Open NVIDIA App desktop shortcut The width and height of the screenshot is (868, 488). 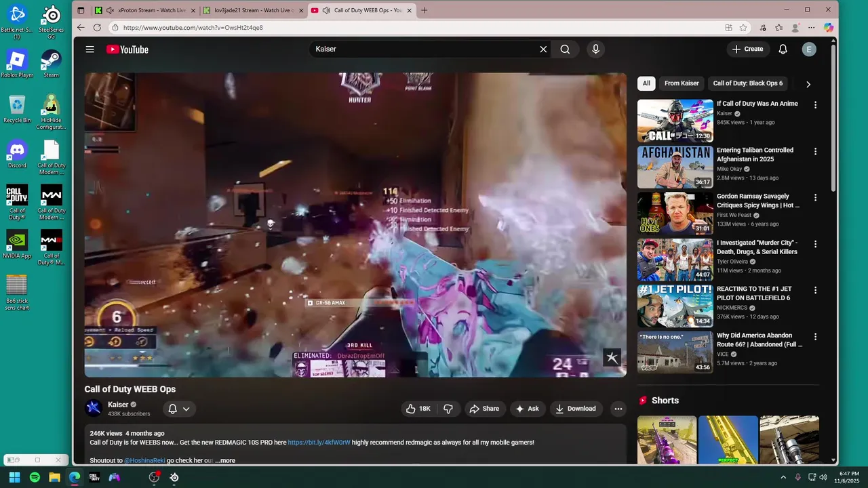click(17, 244)
